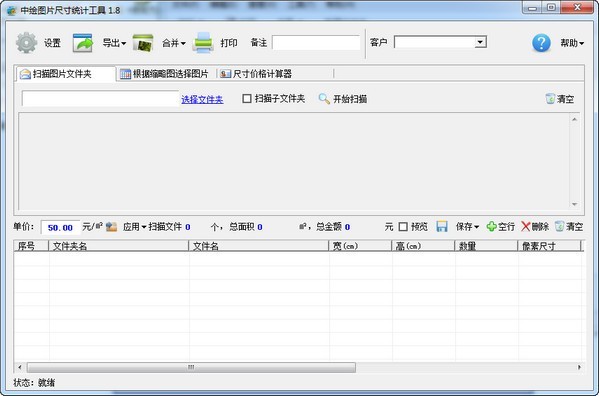Click the blue help question mark icon
The width and height of the screenshot is (599, 396).
(541, 43)
